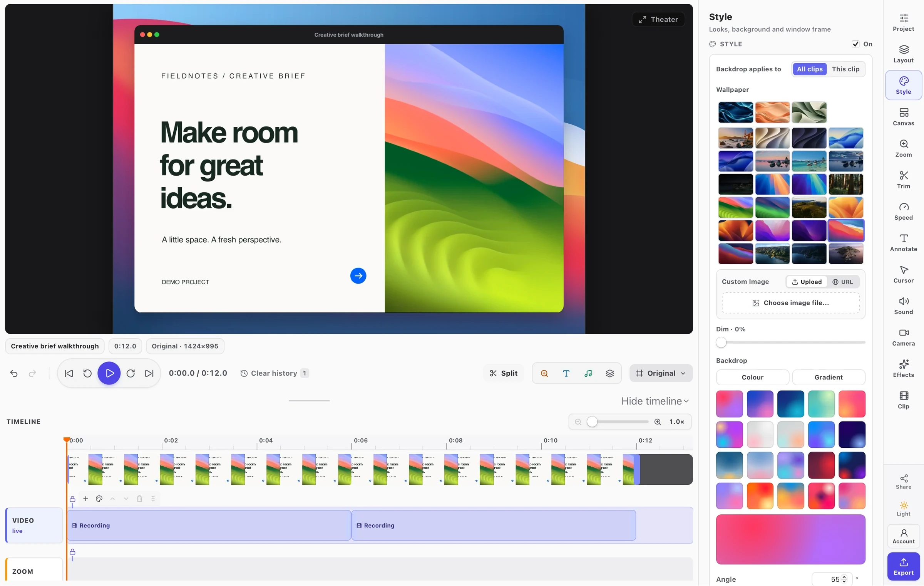This screenshot has height=586, width=924.
Task: Open the Layout panel
Action: [x=903, y=54]
